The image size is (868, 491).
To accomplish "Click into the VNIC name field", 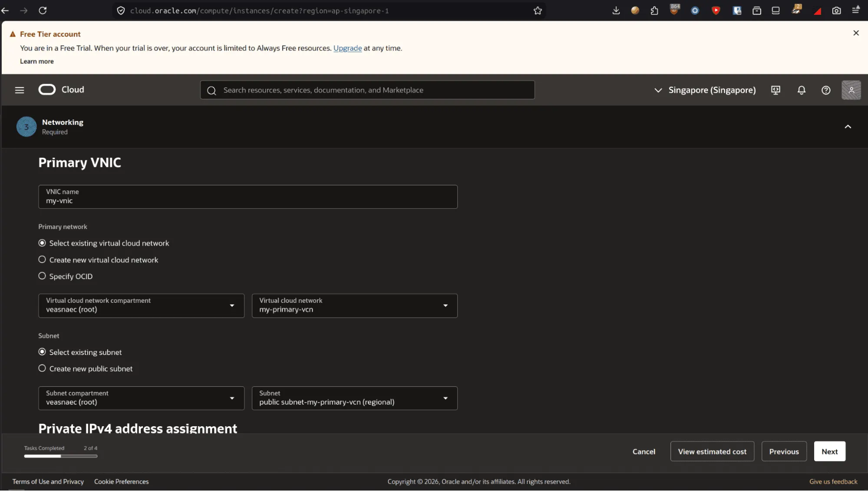I will click(248, 197).
